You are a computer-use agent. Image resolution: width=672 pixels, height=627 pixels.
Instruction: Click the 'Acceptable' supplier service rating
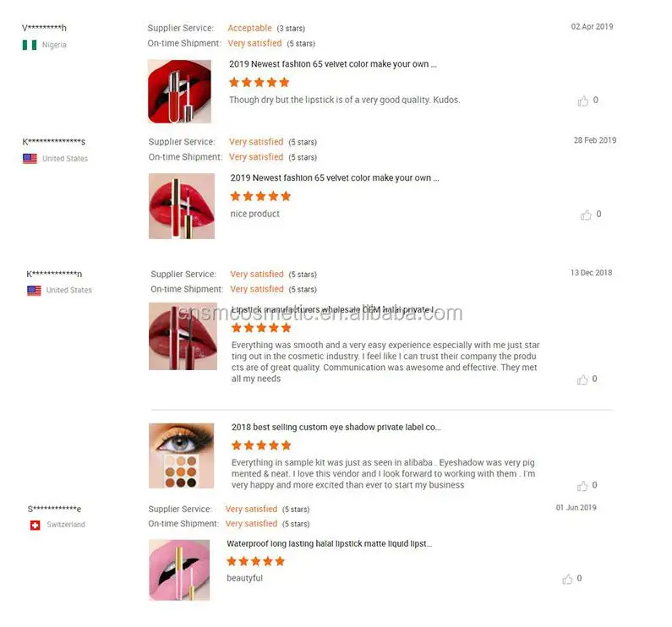tap(249, 28)
